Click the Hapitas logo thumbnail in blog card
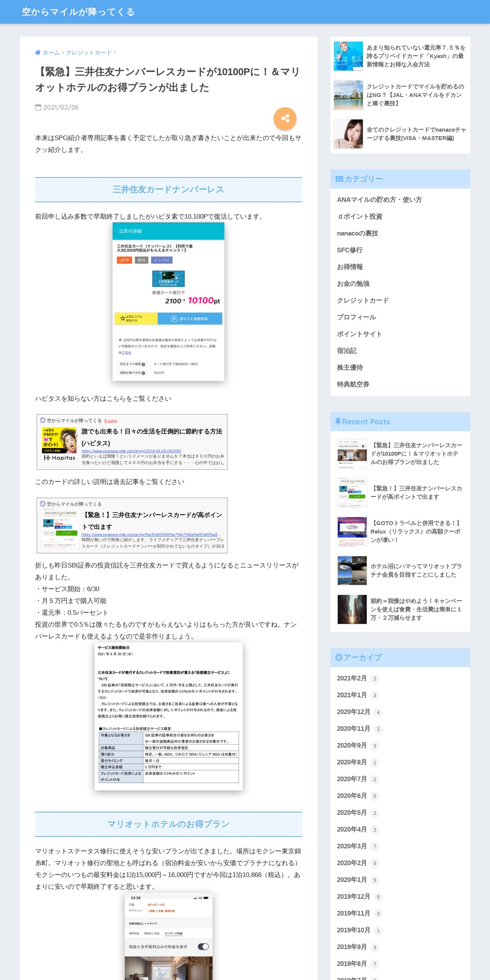Screen dimensions: 490x980 (59, 445)
